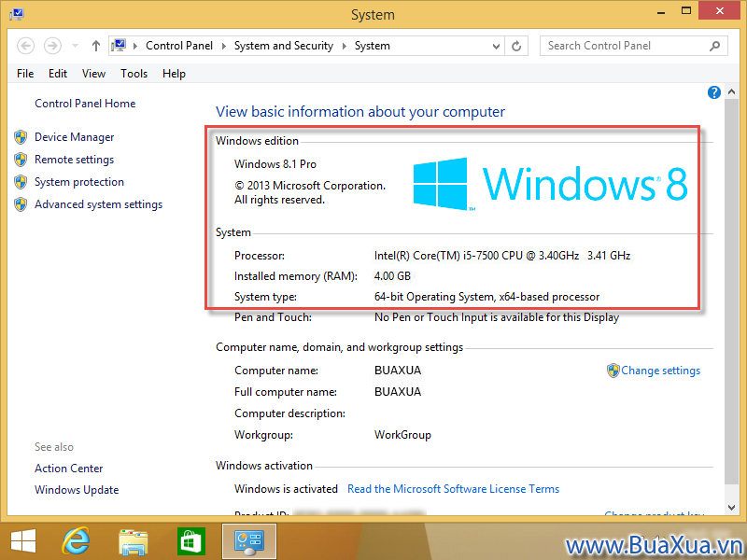Click the System breadcrumb segment

[x=372, y=46]
